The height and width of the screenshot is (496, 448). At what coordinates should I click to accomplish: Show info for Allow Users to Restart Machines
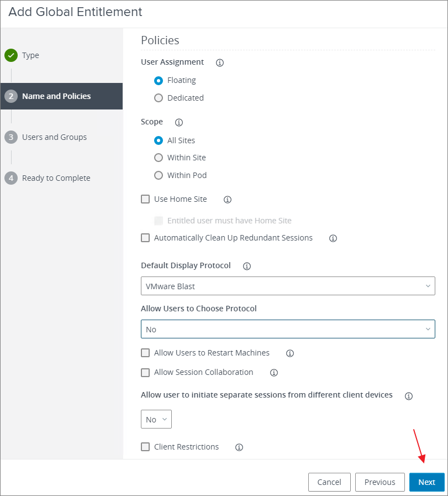[x=289, y=353]
